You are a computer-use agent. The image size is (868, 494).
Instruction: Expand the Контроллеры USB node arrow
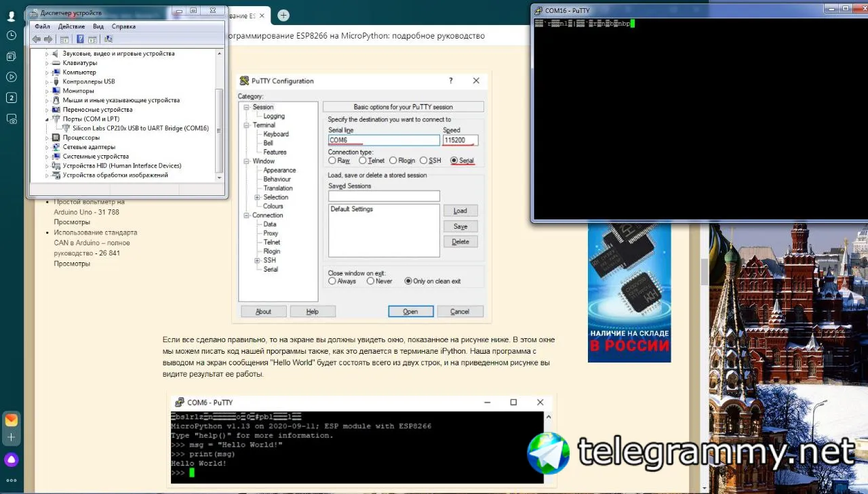click(x=47, y=81)
